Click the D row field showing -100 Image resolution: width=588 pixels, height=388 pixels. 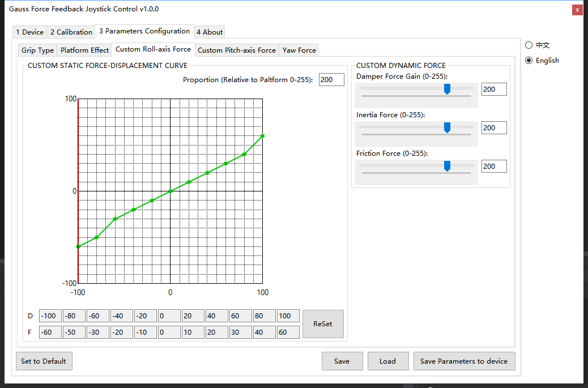click(50, 315)
